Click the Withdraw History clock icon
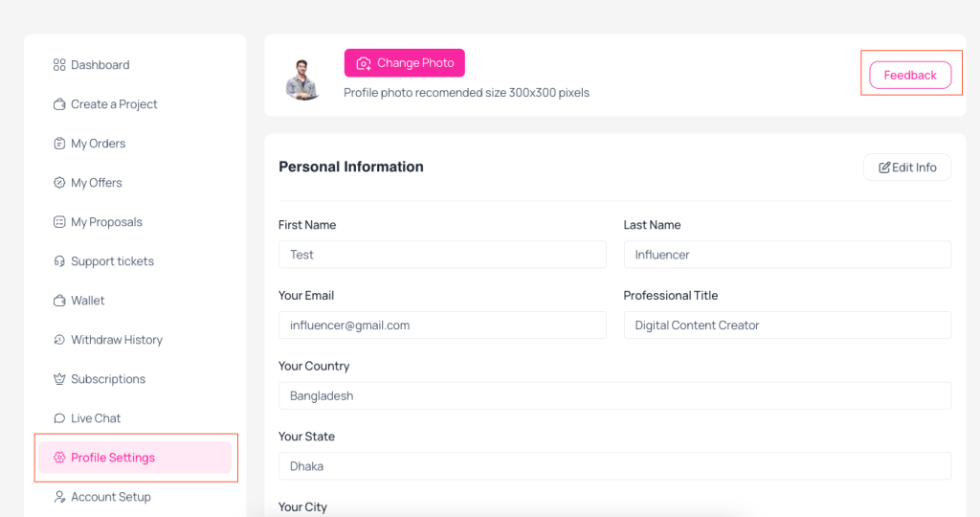This screenshot has height=517, width=980. point(59,340)
